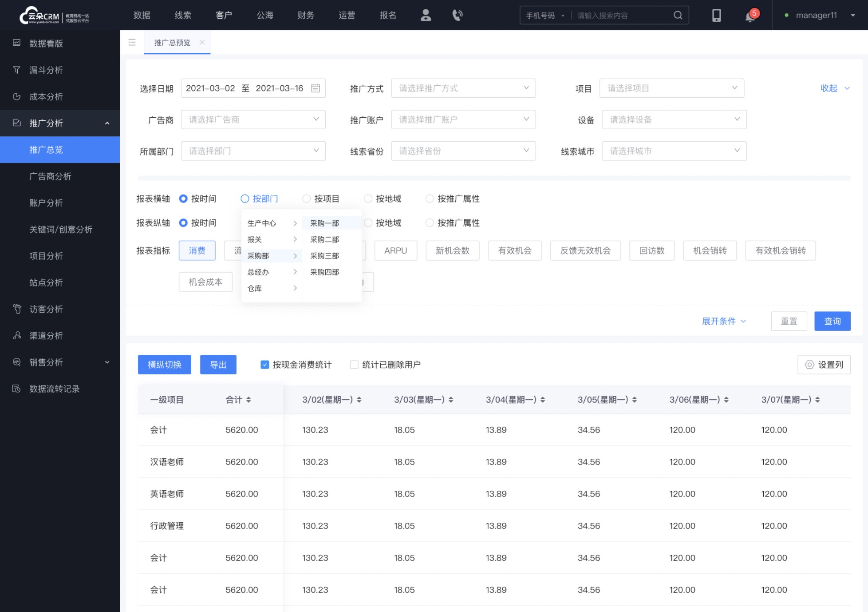Click the 数据流转记录 data flow icon
Viewport: 868px width, 612px height.
click(17, 389)
